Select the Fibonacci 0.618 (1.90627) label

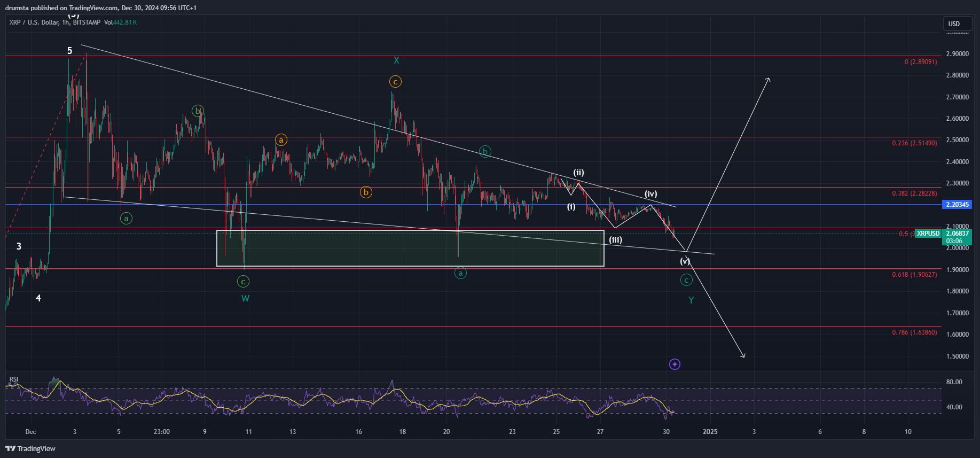(x=914, y=275)
